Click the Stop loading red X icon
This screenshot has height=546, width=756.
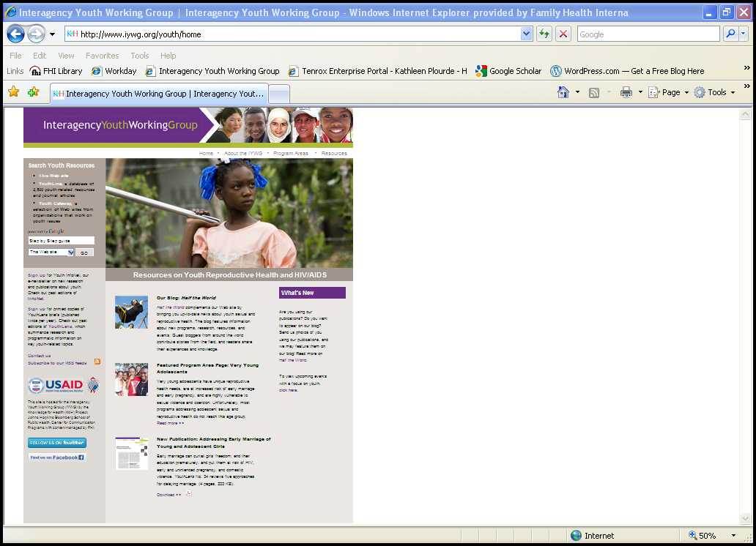pos(563,34)
